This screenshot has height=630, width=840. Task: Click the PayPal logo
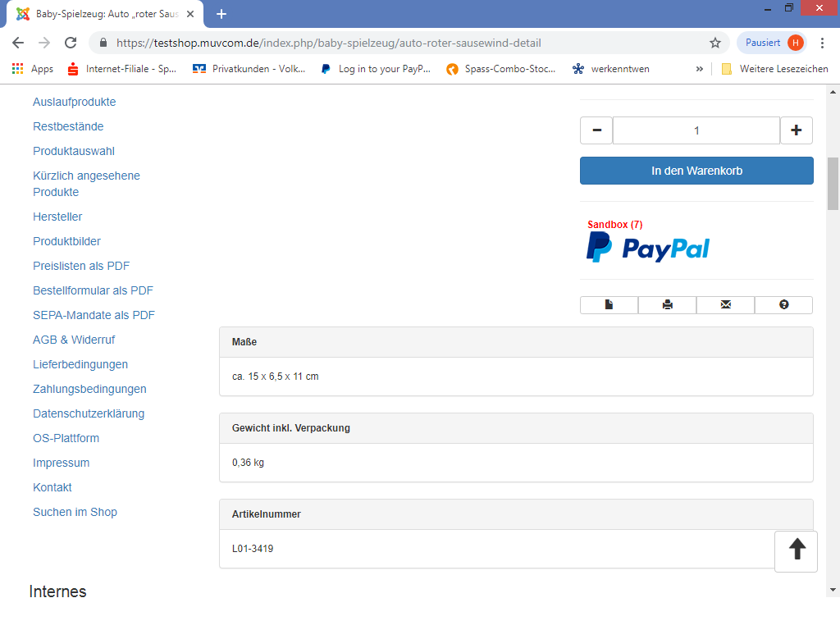pos(648,248)
